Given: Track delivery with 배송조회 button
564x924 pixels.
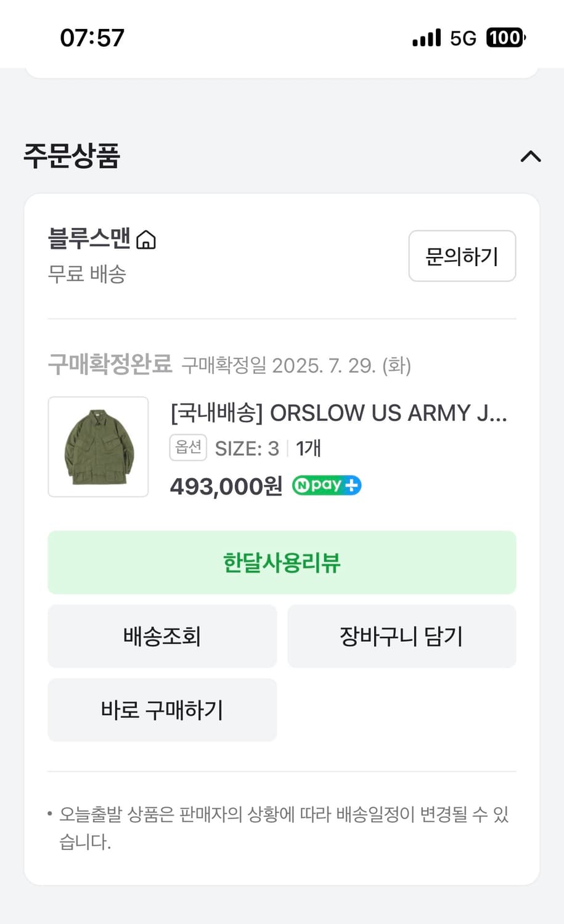Looking at the screenshot, I should point(162,636).
